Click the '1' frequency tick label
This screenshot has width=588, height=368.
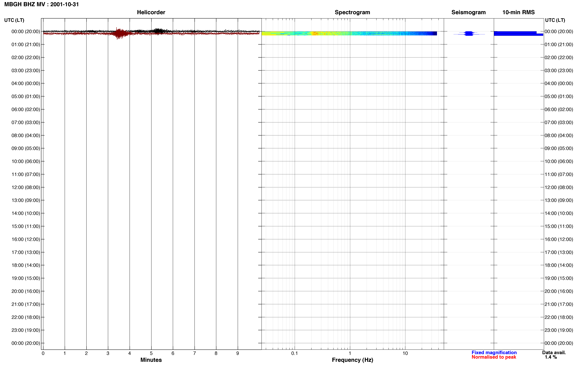click(x=350, y=353)
